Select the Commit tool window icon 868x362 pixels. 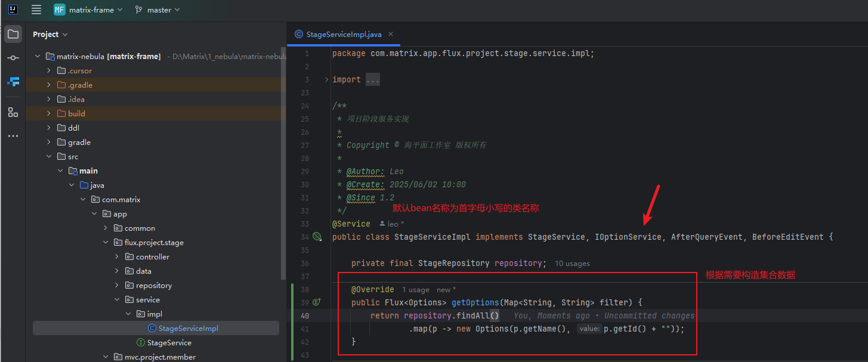click(13, 58)
